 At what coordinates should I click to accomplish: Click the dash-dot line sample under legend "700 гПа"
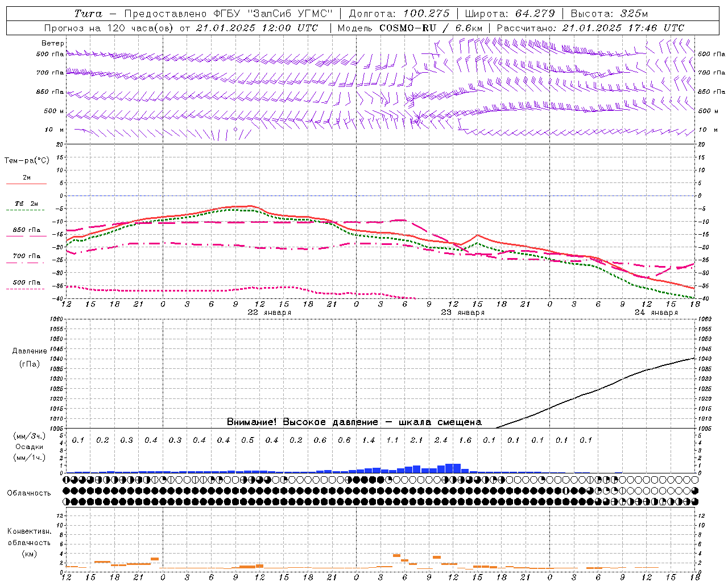click(26, 263)
